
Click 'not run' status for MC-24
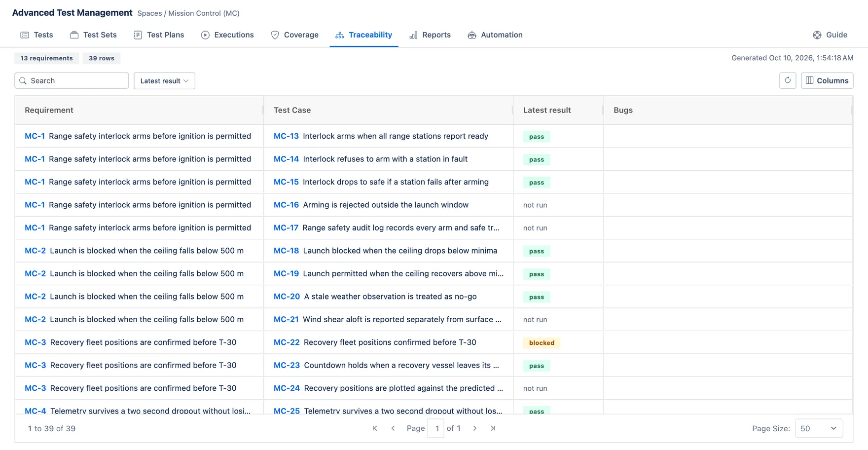pyautogui.click(x=535, y=389)
